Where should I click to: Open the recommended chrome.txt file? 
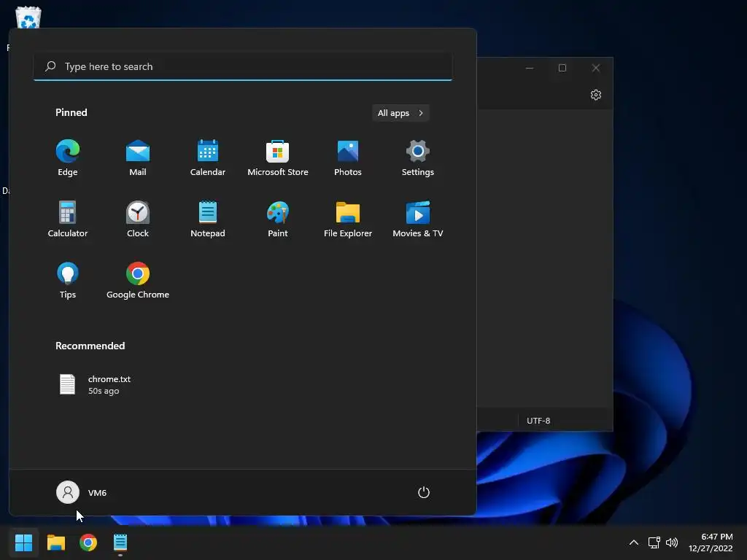pyautogui.click(x=96, y=385)
